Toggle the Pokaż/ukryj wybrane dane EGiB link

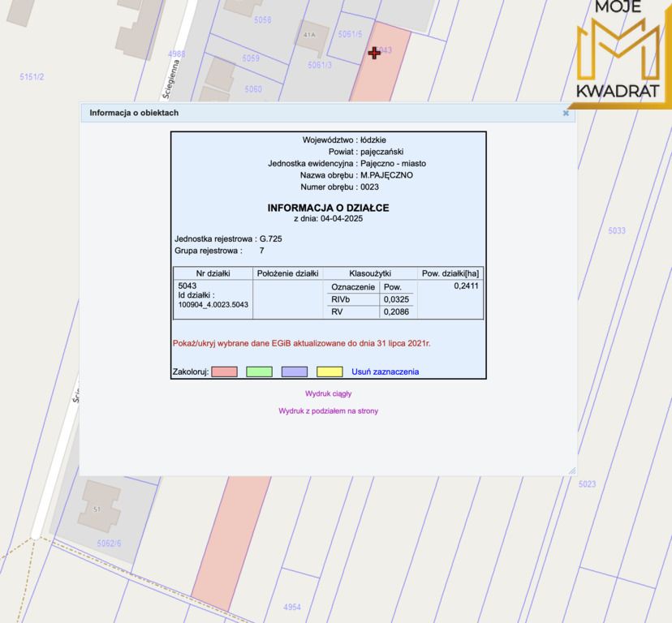(301, 343)
